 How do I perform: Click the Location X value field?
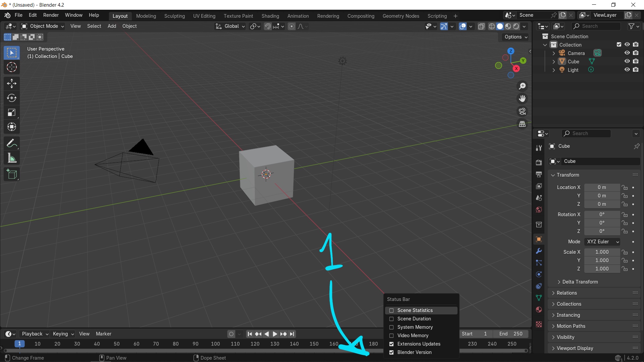click(x=602, y=187)
